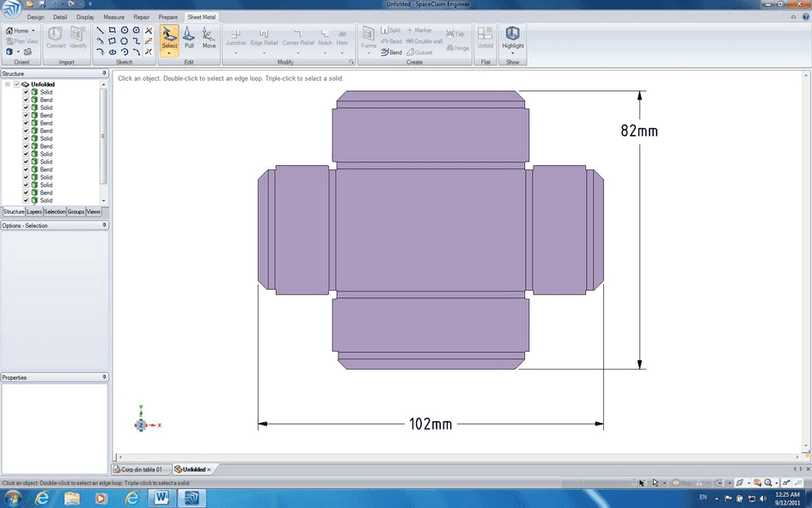Close the Unfolded document tab
The image size is (812, 508).
click(x=209, y=469)
